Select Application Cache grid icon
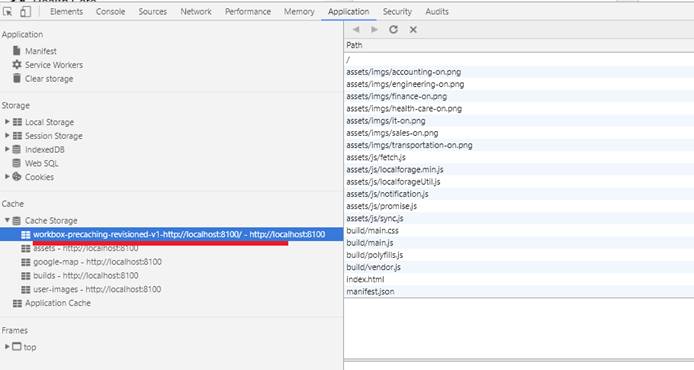The height and width of the screenshot is (370, 694). 17,303
